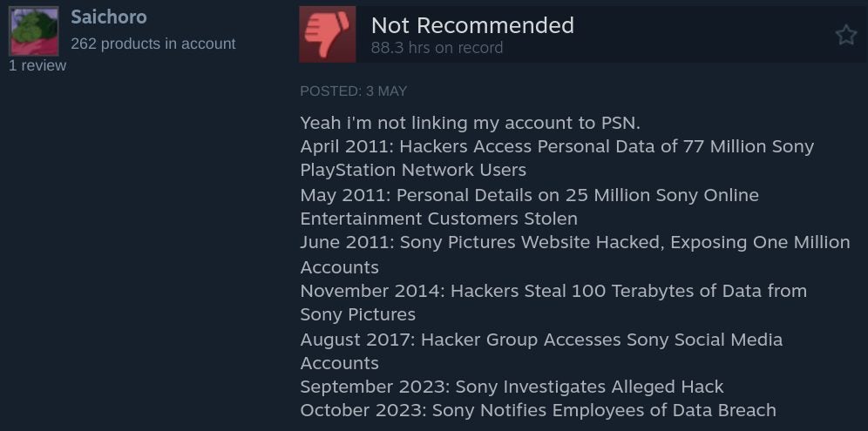This screenshot has width=868, height=431.
Task: Click the September 2023 alleged hack line
Action: point(512,387)
